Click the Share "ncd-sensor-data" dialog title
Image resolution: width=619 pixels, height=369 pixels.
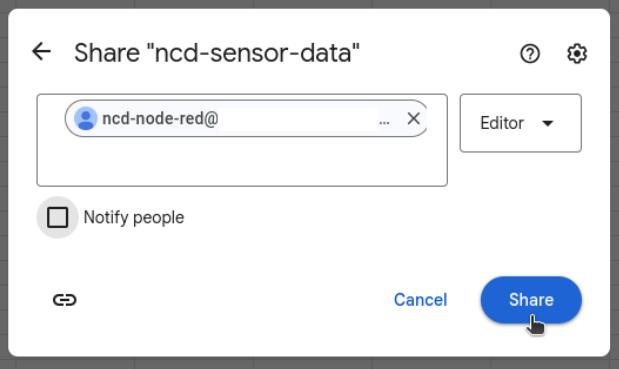pos(217,53)
